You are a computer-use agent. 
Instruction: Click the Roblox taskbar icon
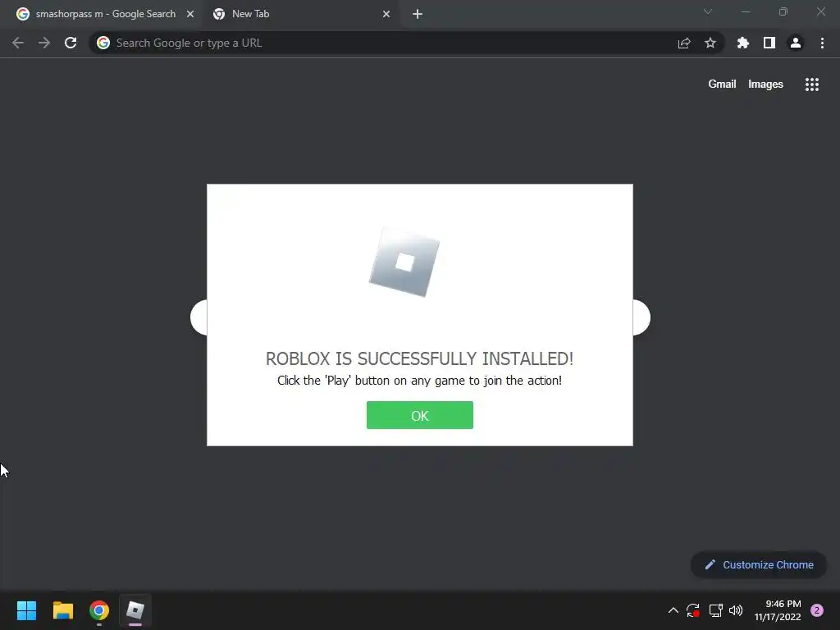135,610
